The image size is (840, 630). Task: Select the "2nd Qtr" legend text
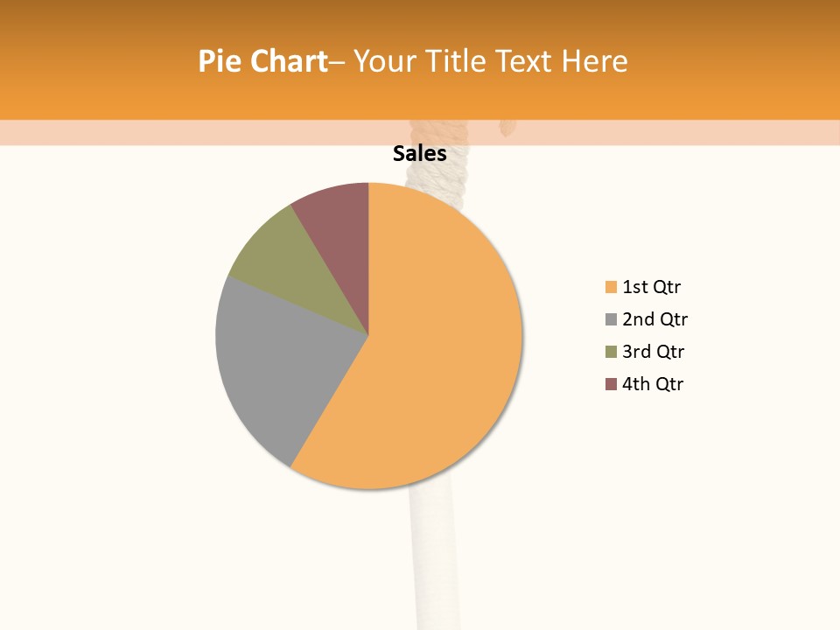[655, 319]
